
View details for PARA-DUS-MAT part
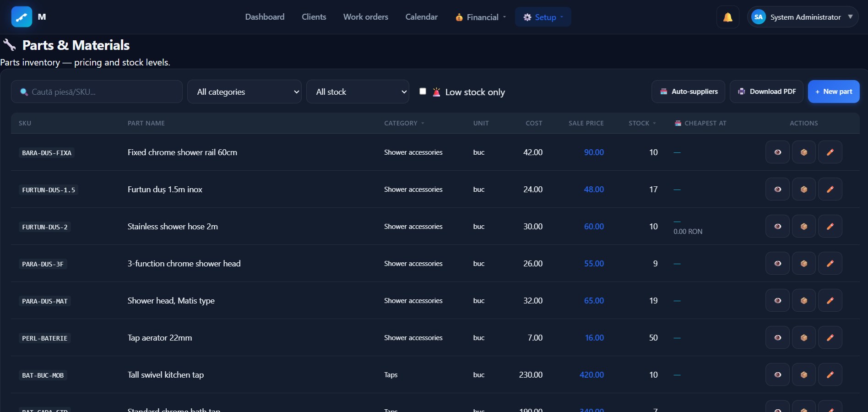tap(777, 300)
